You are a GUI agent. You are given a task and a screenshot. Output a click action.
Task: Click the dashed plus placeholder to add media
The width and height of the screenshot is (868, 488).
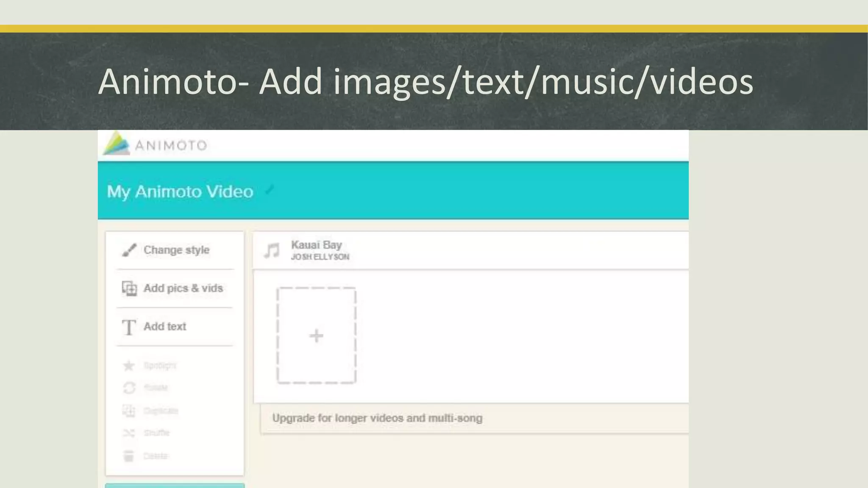coord(316,335)
